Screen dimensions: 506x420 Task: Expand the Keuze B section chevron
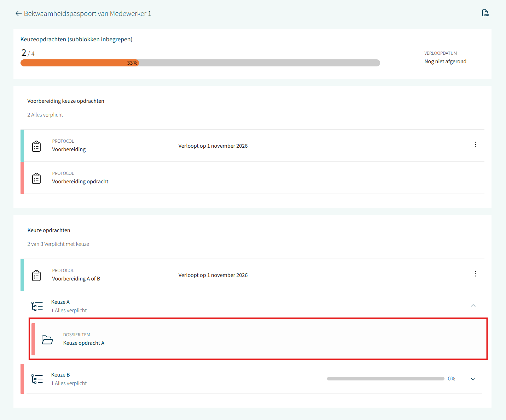pos(473,379)
